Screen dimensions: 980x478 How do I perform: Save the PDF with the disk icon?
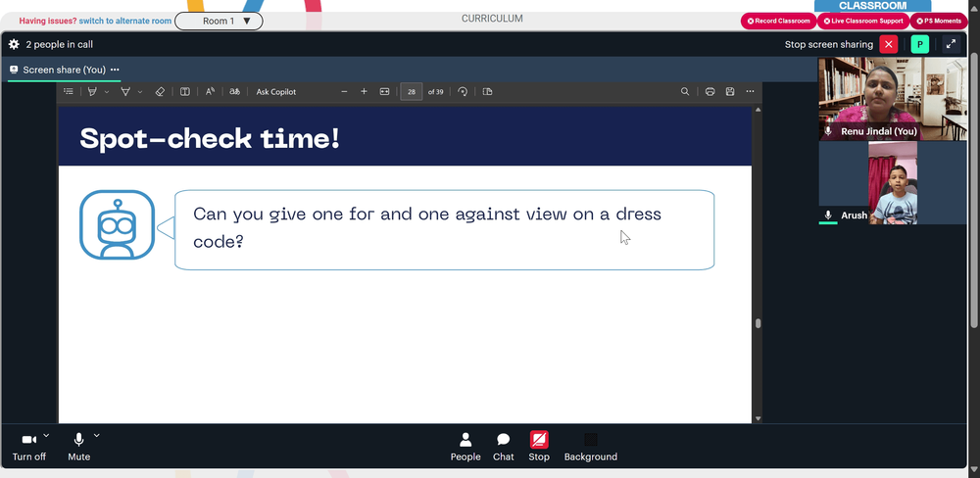730,92
